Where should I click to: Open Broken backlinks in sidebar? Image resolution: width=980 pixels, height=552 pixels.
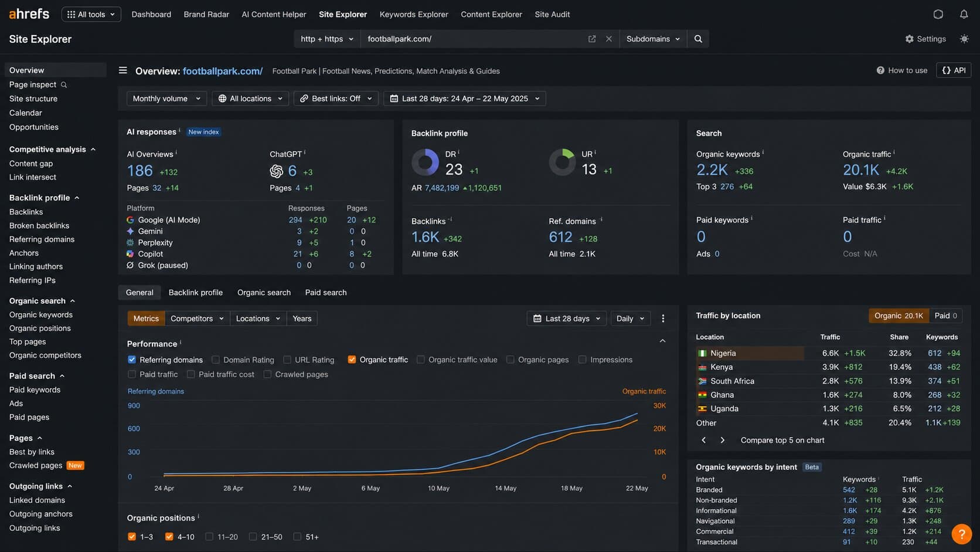pos(39,226)
